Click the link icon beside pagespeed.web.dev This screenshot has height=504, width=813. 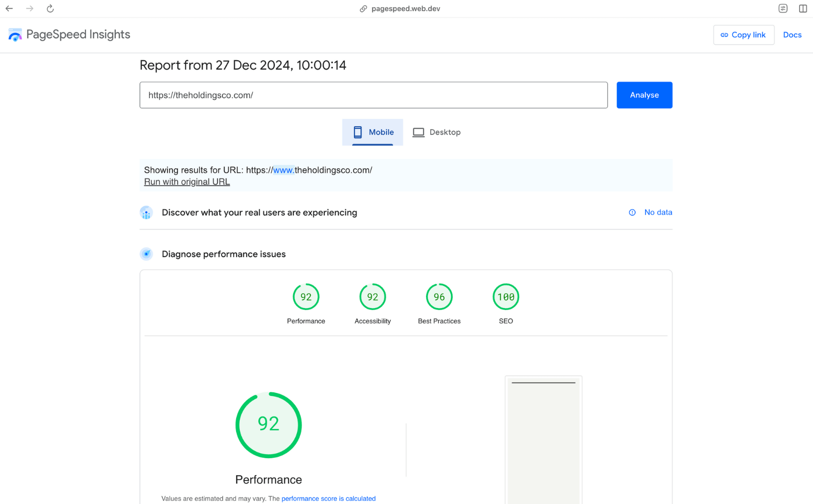[x=363, y=9]
